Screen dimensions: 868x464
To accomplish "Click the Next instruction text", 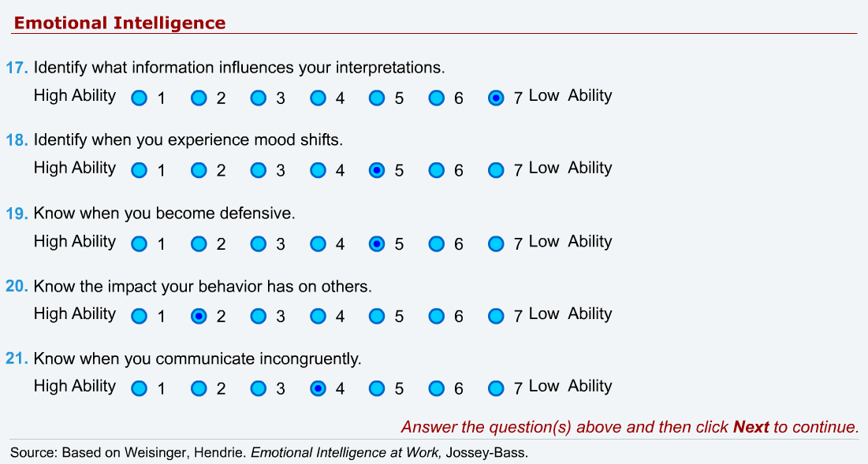I will [629, 426].
